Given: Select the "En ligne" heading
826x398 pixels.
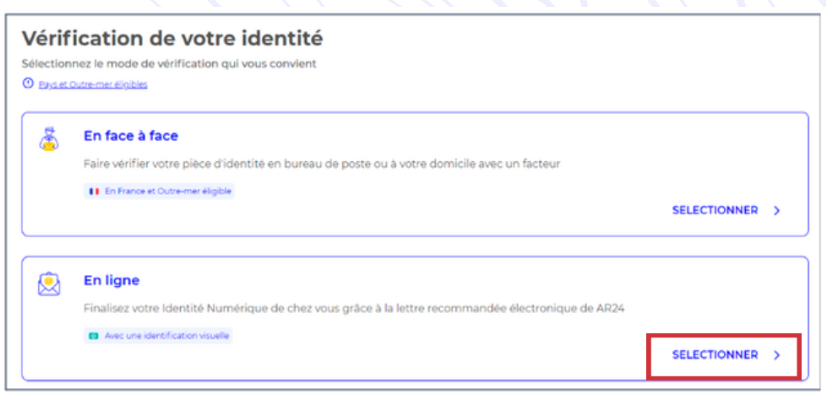Looking at the screenshot, I should coord(112,281).
